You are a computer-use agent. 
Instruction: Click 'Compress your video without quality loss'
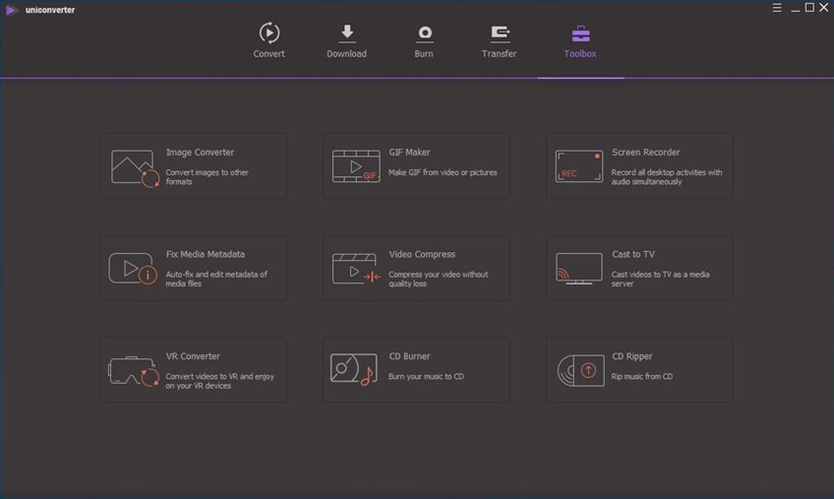438,279
